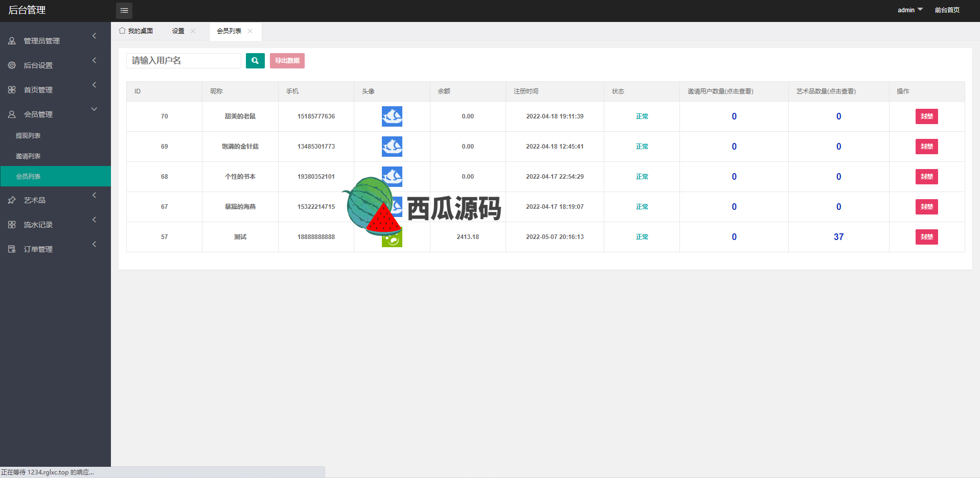Screen dimensions: 980x478
Task: View artwork count for ID 67
Action: (839, 207)
